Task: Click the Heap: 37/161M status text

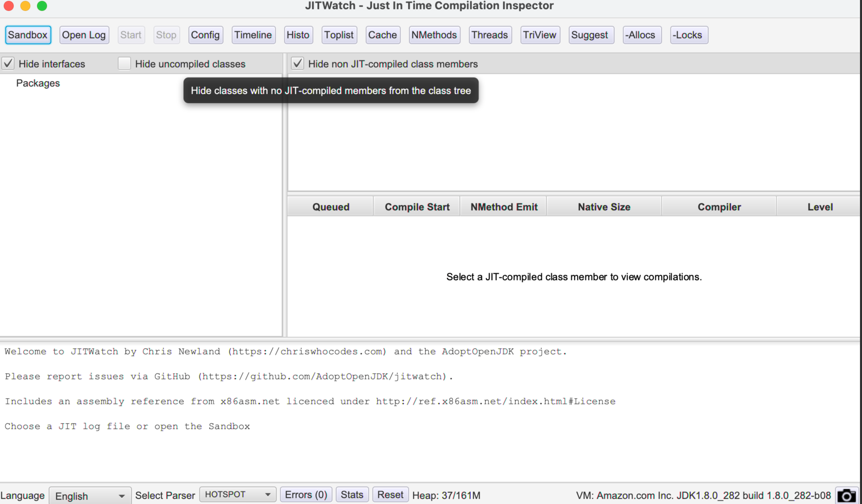Action: 446,495
